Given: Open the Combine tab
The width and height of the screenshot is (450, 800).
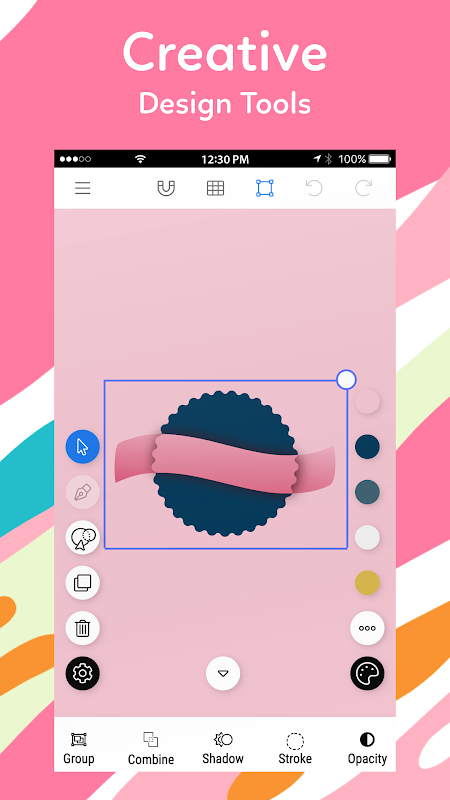Looking at the screenshot, I should (x=151, y=748).
